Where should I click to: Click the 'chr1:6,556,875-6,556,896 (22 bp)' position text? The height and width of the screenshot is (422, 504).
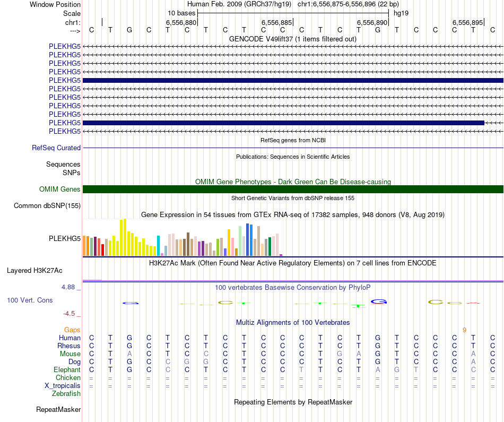click(x=348, y=4)
